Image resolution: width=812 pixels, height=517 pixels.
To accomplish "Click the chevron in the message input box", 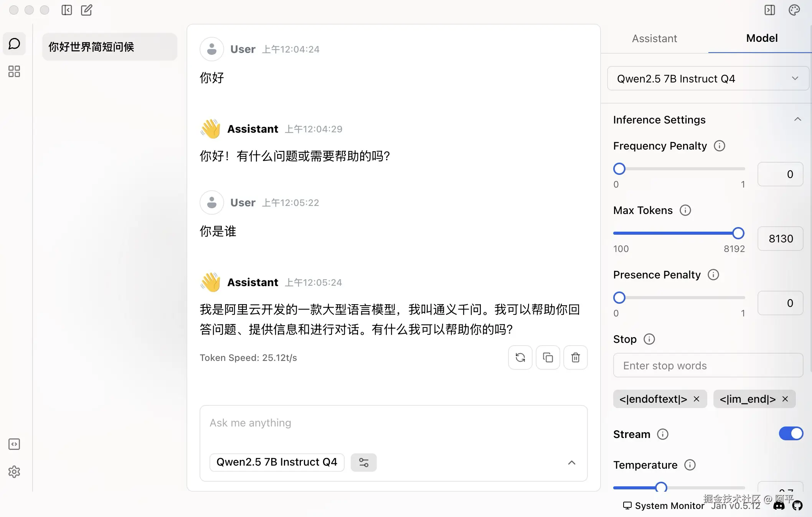I will pyautogui.click(x=571, y=463).
